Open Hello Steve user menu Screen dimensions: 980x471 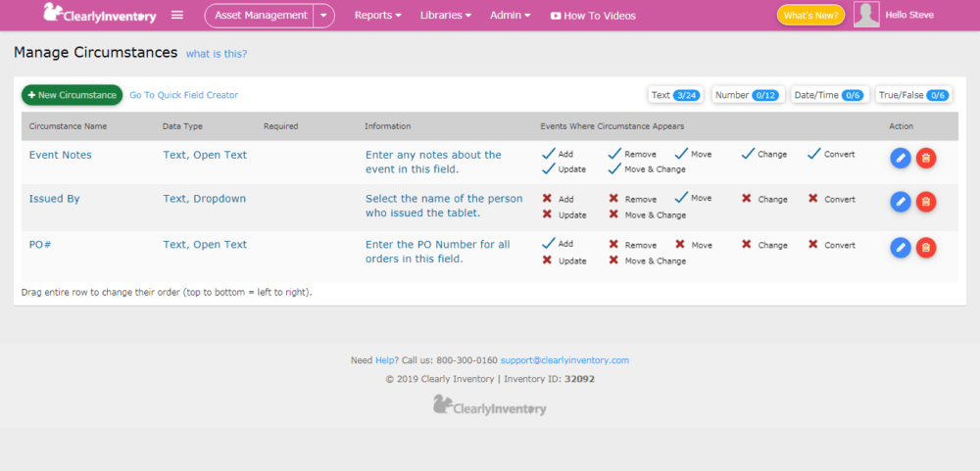click(x=909, y=15)
